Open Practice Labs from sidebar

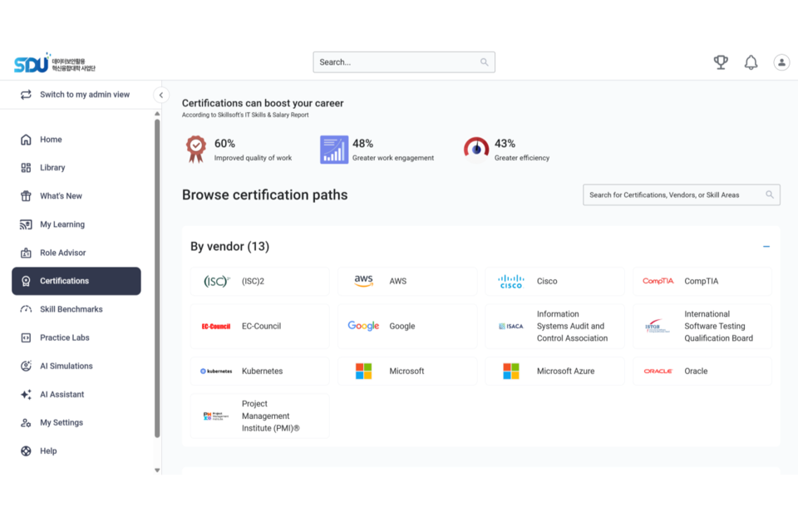coord(65,337)
